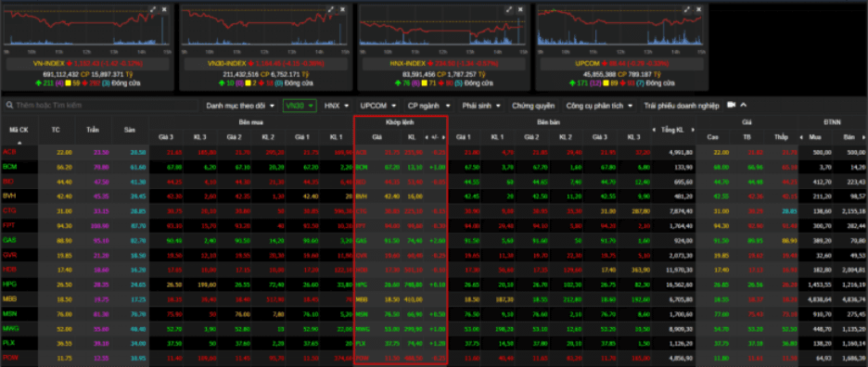Click sort arrow under Mã CK header
868x367 pixels.
click(19, 142)
